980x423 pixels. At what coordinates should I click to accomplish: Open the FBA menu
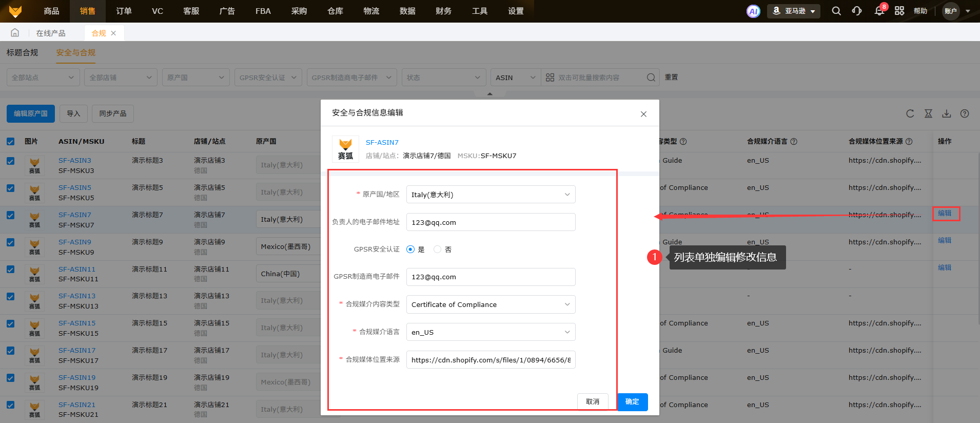(x=263, y=11)
